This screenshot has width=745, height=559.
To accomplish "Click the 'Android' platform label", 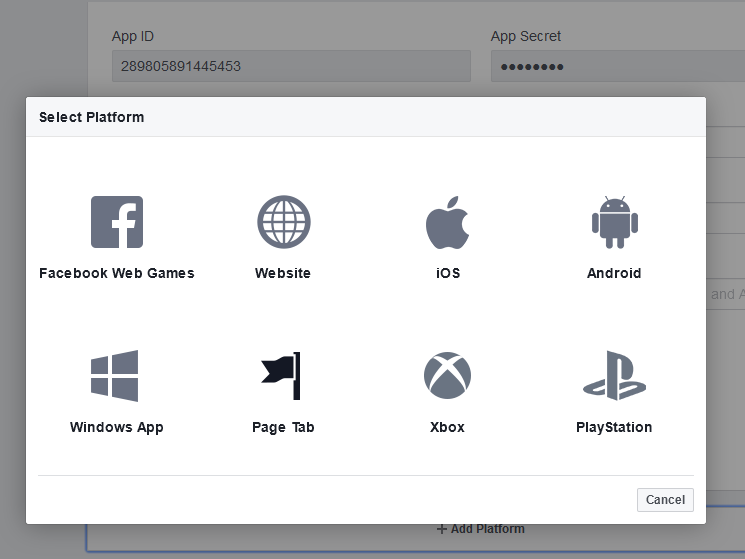I will point(614,273).
